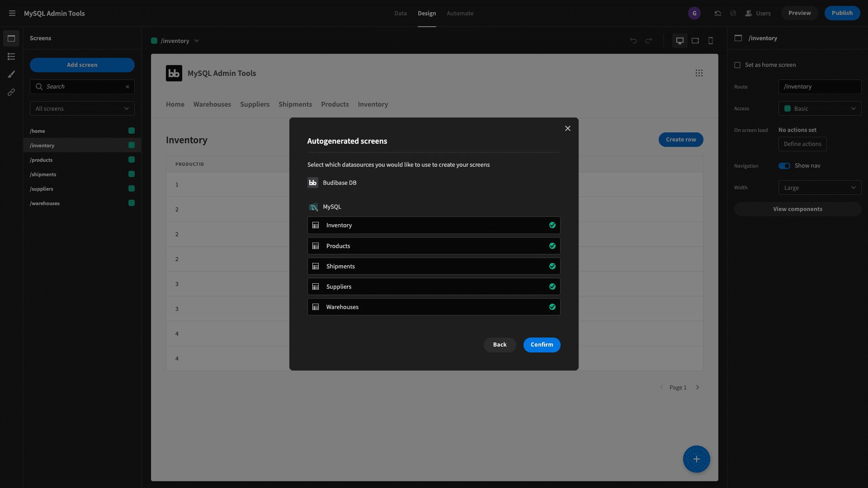Switch to the Automate tab

coord(460,13)
